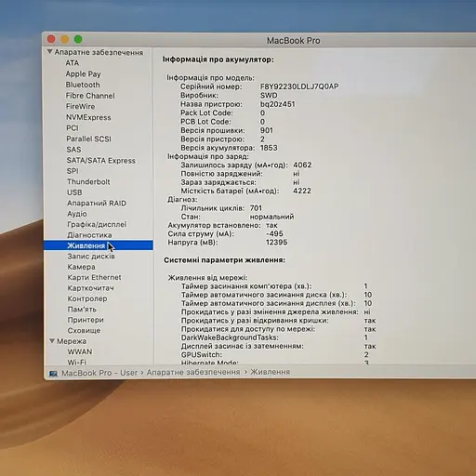This screenshot has height=476, width=476.
Task: Click the MacBook Pro computer icon in path bar
Action: click(x=53, y=374)
